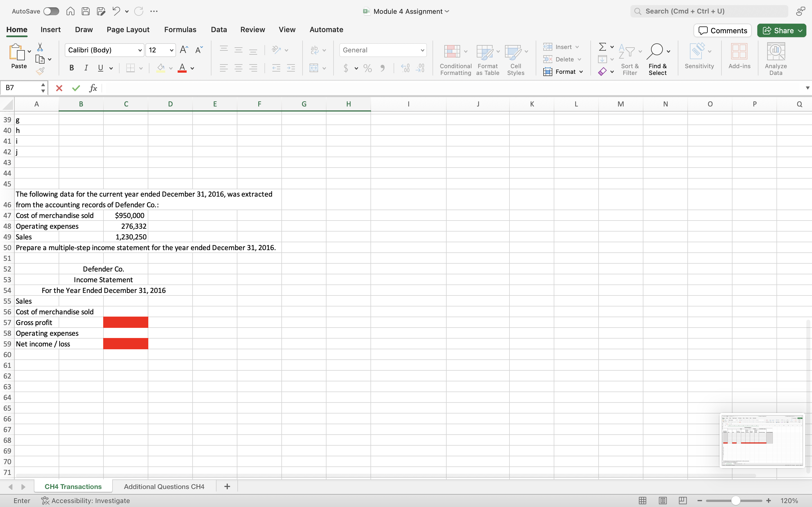Viewport: 812px width, 507px height.
Task: Open the Additional Questions CH4 sheet
Action: (x=164, y=486)
